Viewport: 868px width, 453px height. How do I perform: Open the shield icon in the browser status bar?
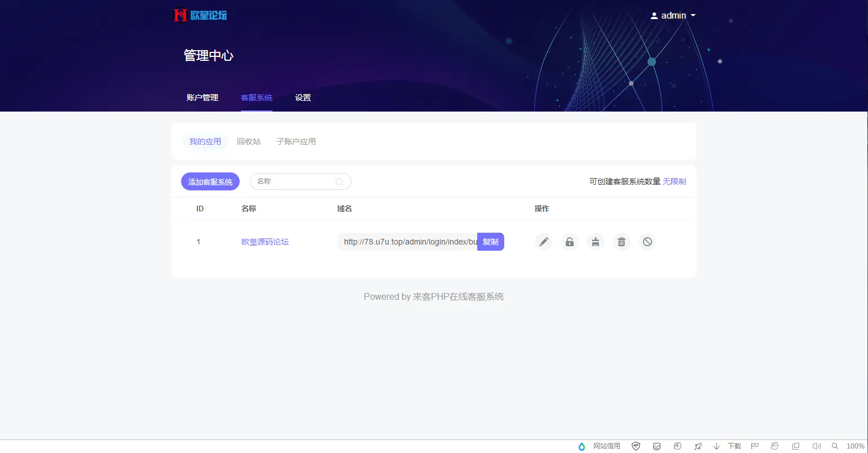[636, 446]
